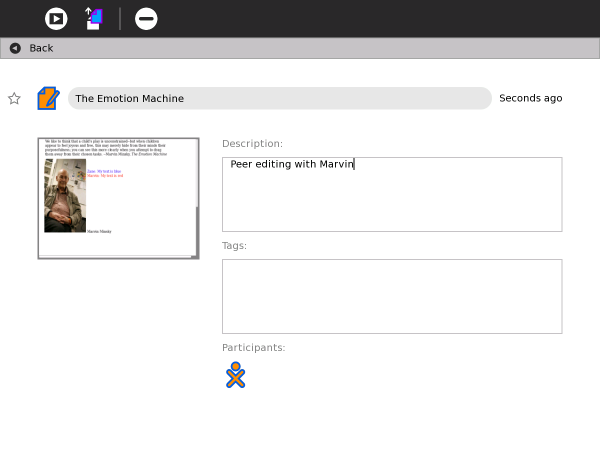Screen dimensions: 600x450
Task: Click into the empty Tags box
Action: 391,296
